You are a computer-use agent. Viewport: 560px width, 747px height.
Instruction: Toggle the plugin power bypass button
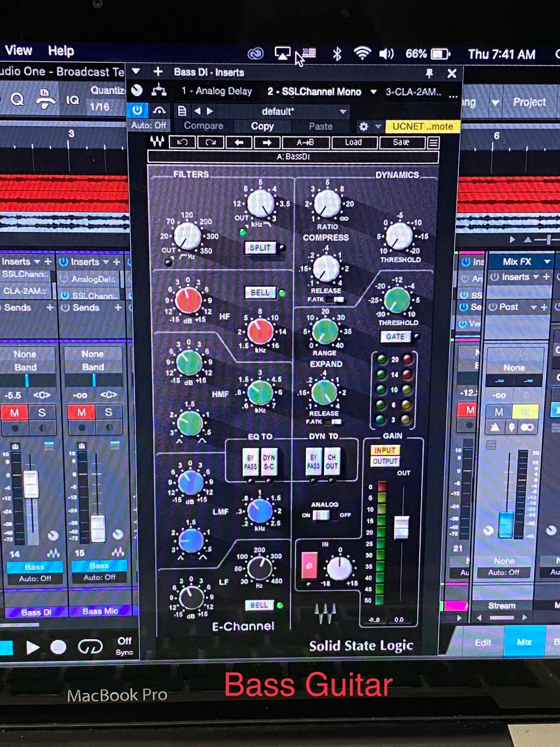click(137, 110)
